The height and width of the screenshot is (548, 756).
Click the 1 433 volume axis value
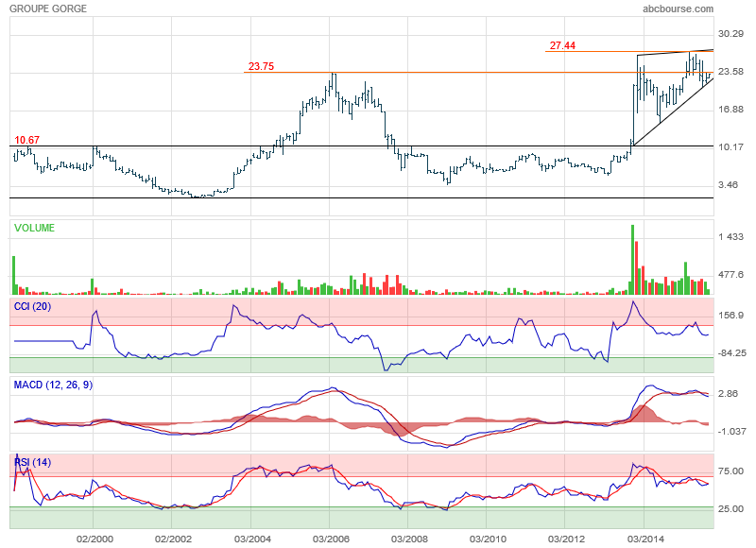pos(730,236)
